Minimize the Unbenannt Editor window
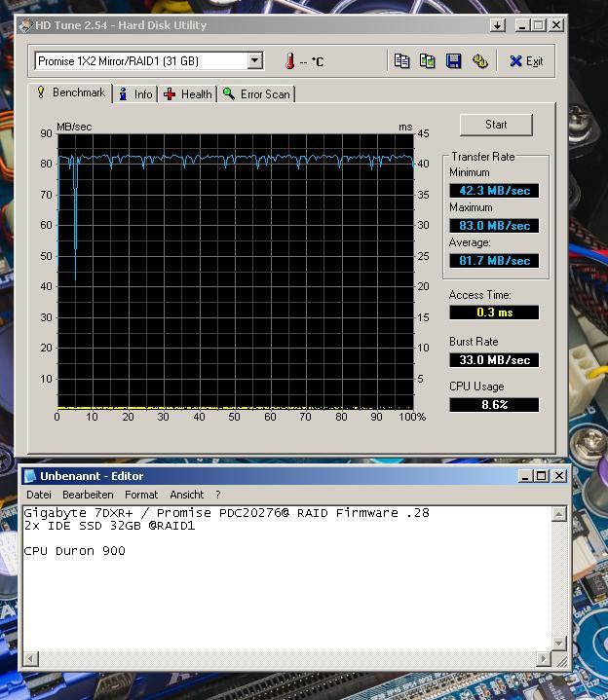608x700 pixels. coord(525,476)
